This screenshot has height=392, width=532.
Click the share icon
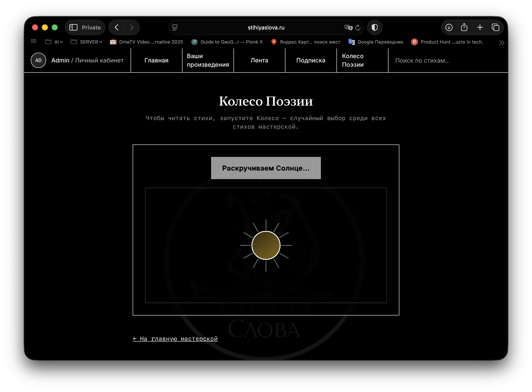point(464,28)
